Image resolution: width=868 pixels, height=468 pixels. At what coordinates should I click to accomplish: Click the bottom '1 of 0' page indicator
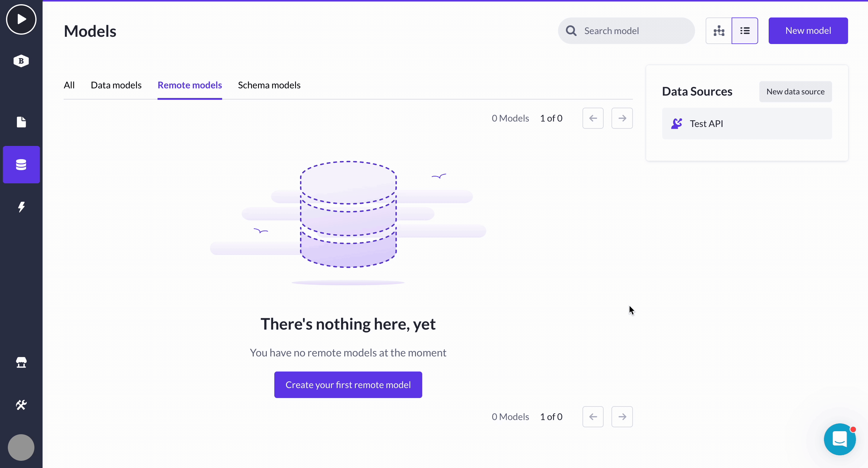click(551, 417)
